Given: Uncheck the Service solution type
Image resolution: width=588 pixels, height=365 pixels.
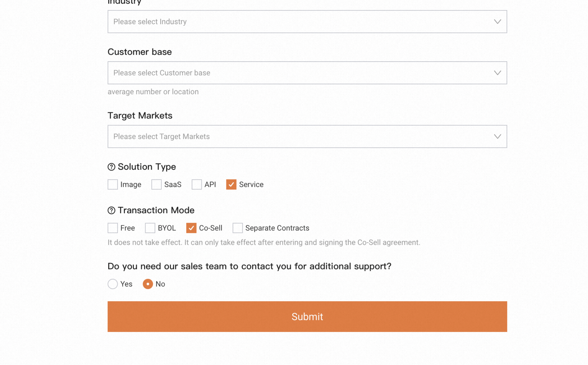Looking at the screenshot, I should coord(231,184).
